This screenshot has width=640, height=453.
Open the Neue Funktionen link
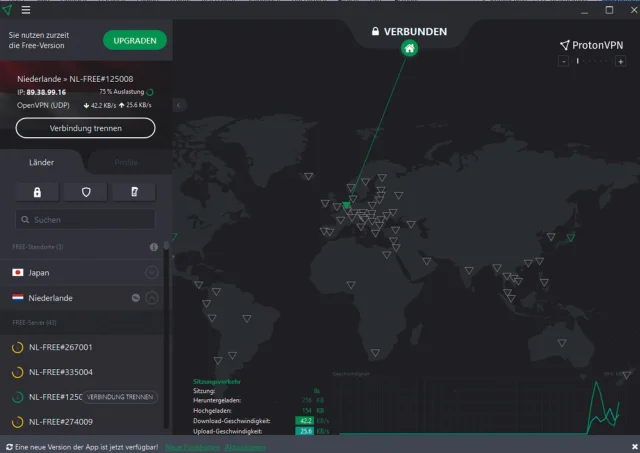tap(193, 447)
